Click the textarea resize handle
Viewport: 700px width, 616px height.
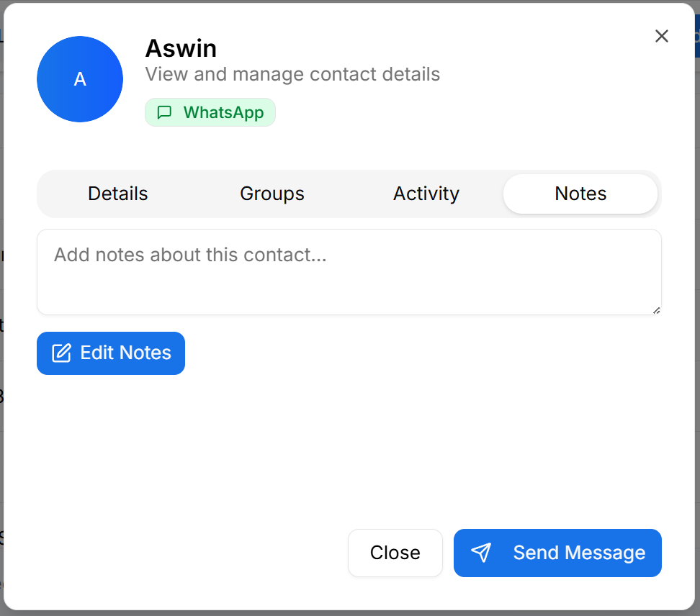[656, 310]
